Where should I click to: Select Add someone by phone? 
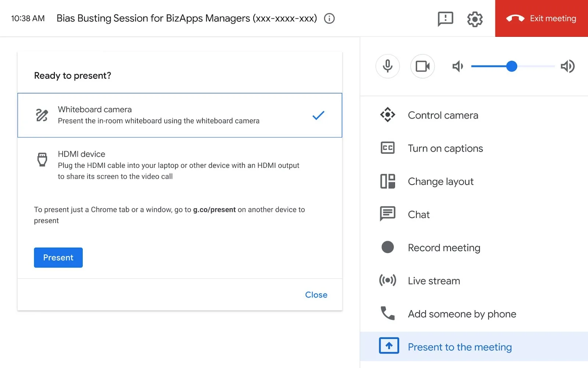[x=462, y=314]
